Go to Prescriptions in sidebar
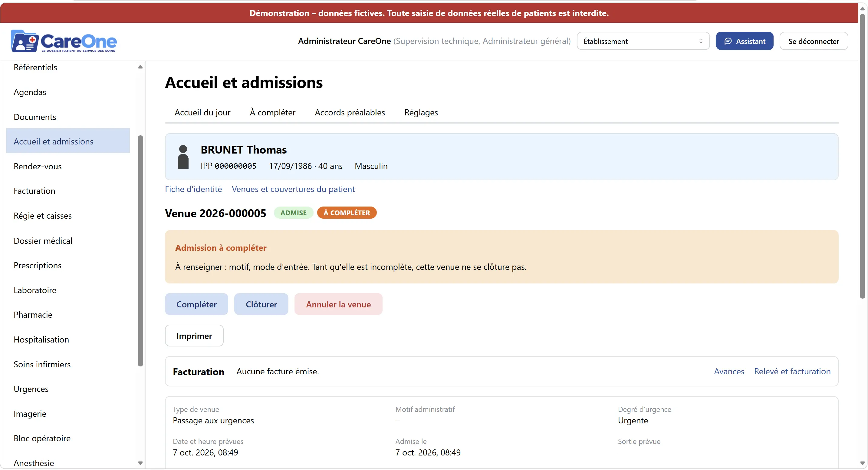The image size is (868, 470). (x=68, y=265)
